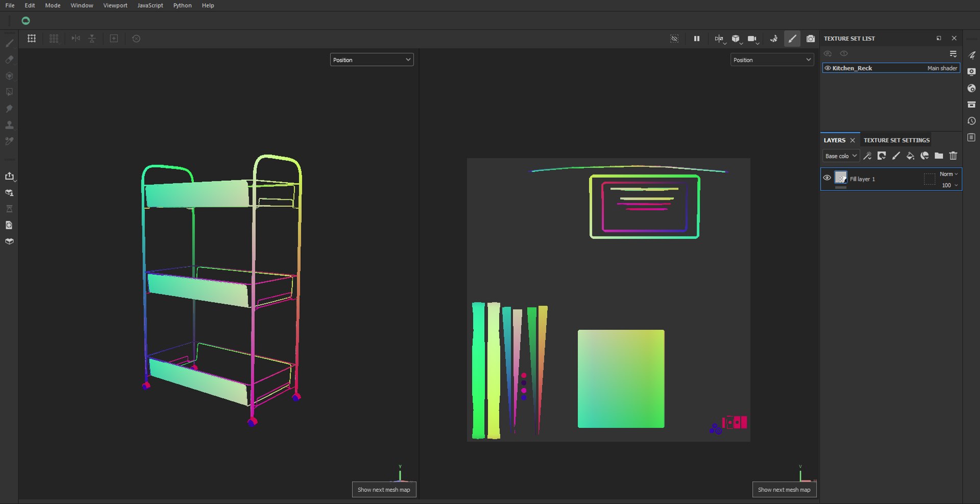Select the Smudge tool
The image size is (980, 504).
pyautogui.click(x=9, y=108)
